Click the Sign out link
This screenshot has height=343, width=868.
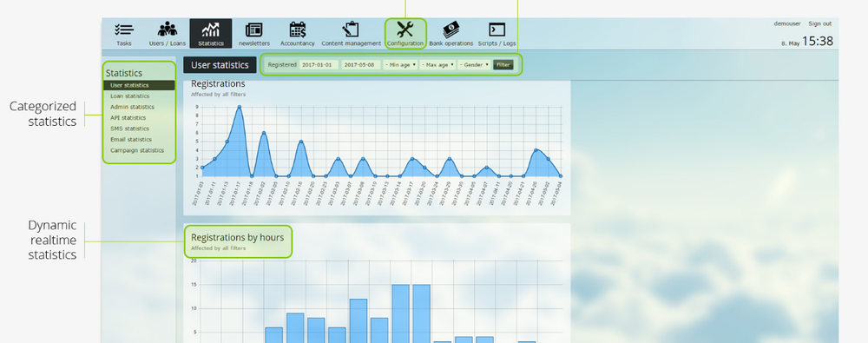(820, 23)
